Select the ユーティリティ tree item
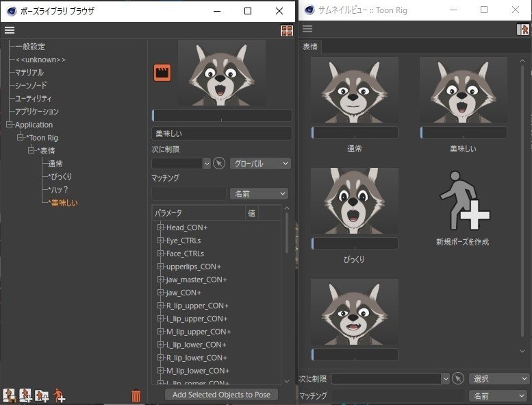This screenshot has width=532, height=405. pos(34,99)
